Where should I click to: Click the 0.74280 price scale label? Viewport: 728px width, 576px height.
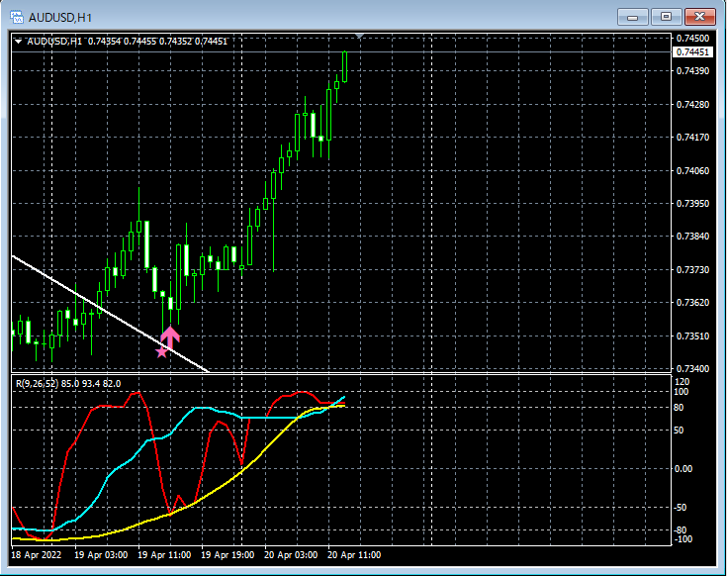(692, 105)
